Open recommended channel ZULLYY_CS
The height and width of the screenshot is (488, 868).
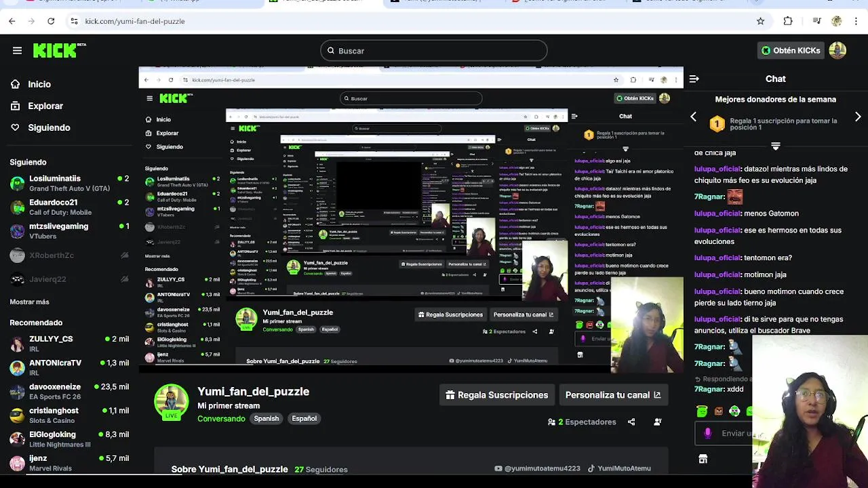pyautogui.click(x=69, y=343)
